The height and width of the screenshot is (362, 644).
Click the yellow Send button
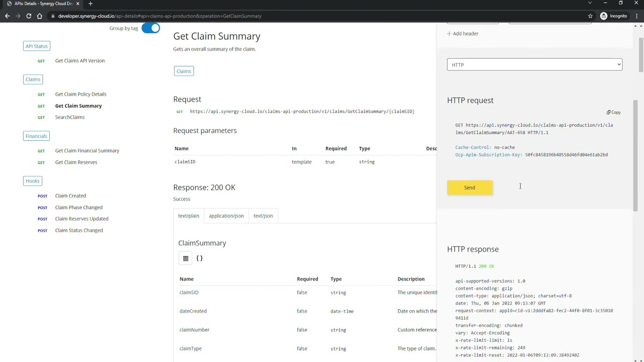[x=469, y=188]
